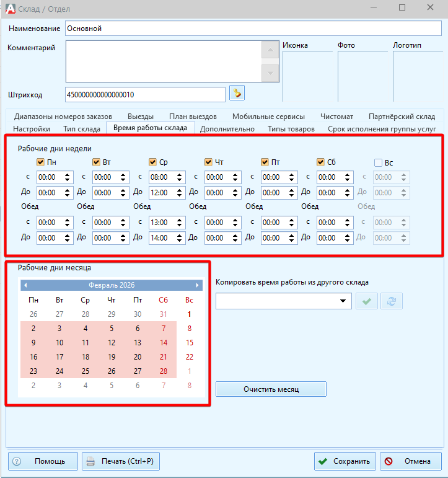
Task: Toggle the Вт working day checkbox
Action: [96, 162]
